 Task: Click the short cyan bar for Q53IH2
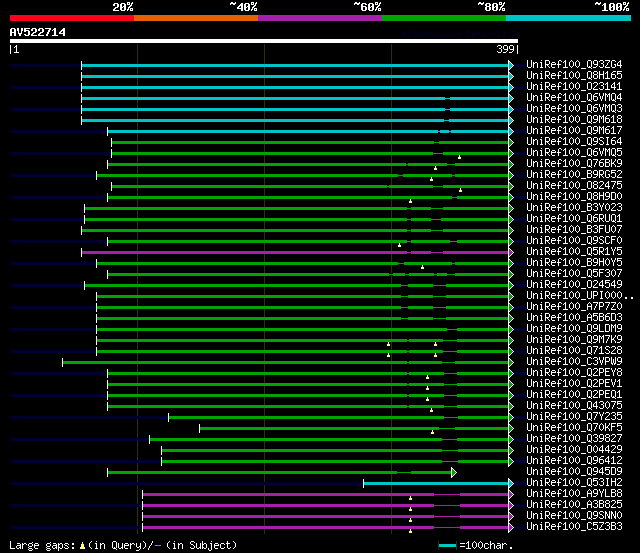click(436, 484)
